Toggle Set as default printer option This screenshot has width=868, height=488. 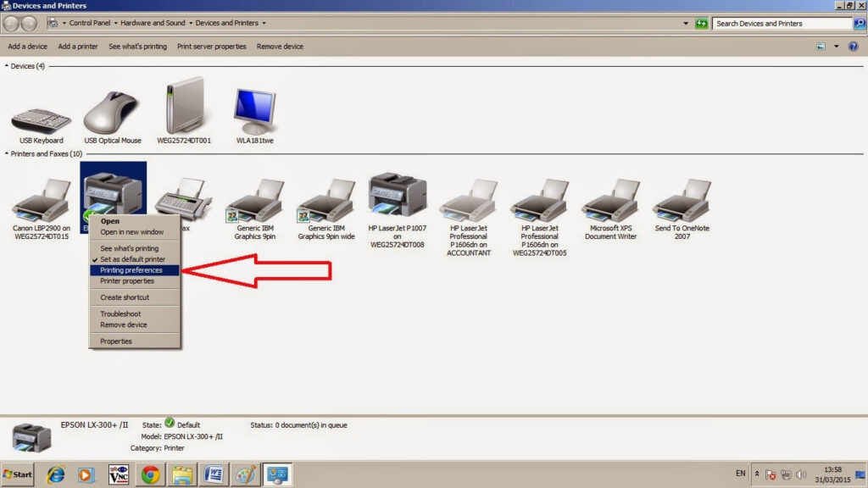[x=135, y=259]
